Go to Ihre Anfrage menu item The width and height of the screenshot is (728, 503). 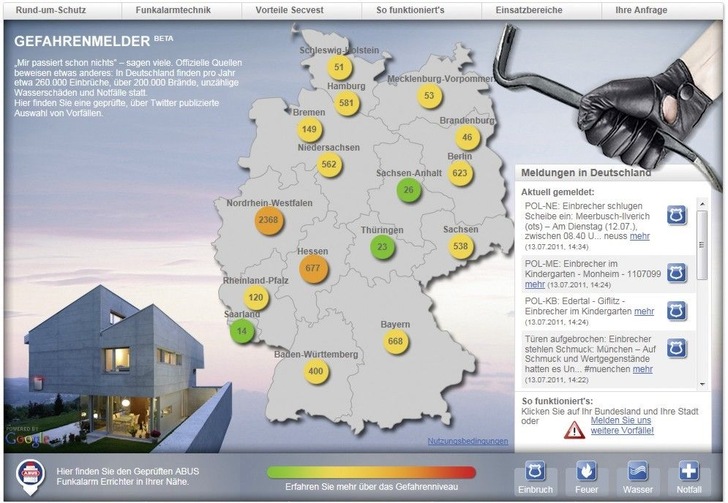pyautogui.click(x=661, y=9)
